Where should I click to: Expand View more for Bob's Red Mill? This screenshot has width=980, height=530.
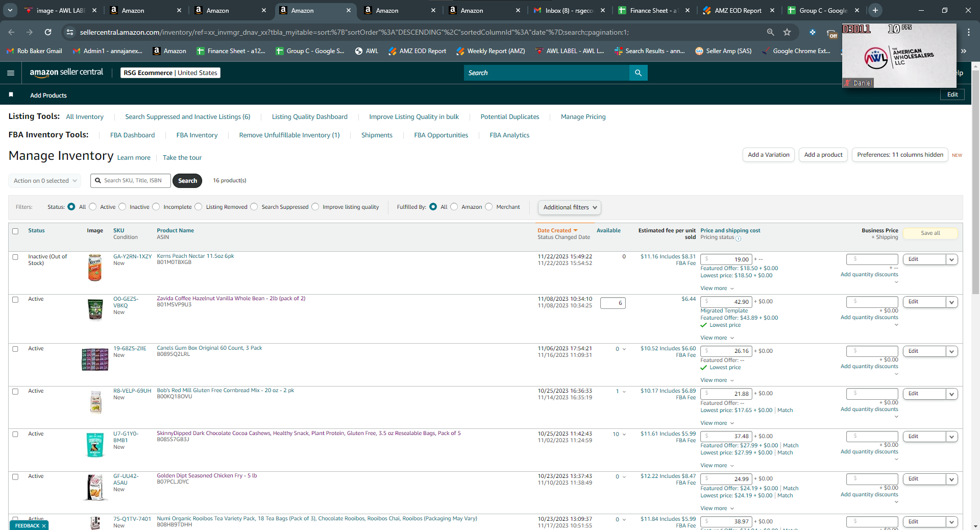coord(717,423)
